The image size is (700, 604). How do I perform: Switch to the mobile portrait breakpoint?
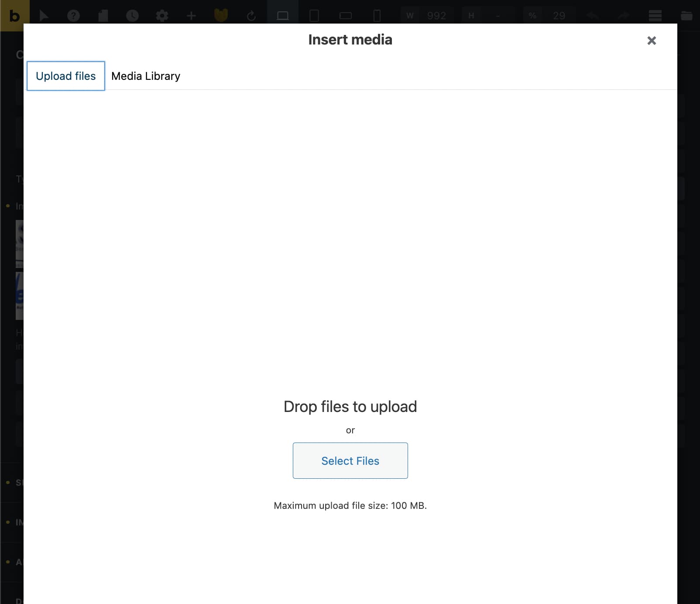click(x=377, y=16)
